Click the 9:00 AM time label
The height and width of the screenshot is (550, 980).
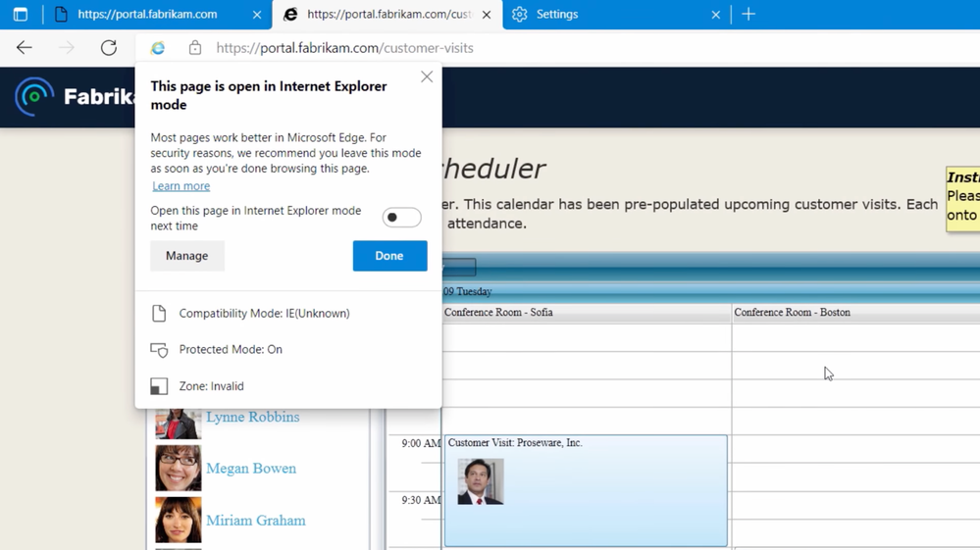(x=421, y=443)
